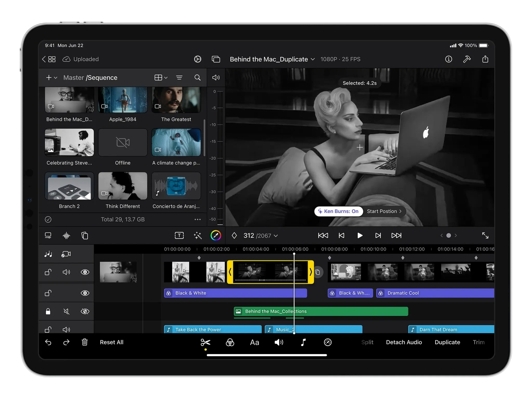Click the selected clip's right trim handle
The image size is (532, 399).
coord(311,272)
